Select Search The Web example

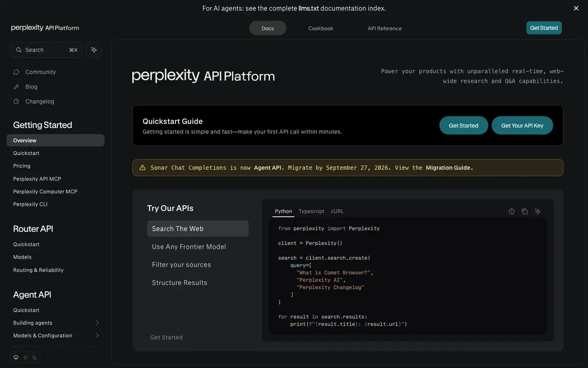coord(198,229)
